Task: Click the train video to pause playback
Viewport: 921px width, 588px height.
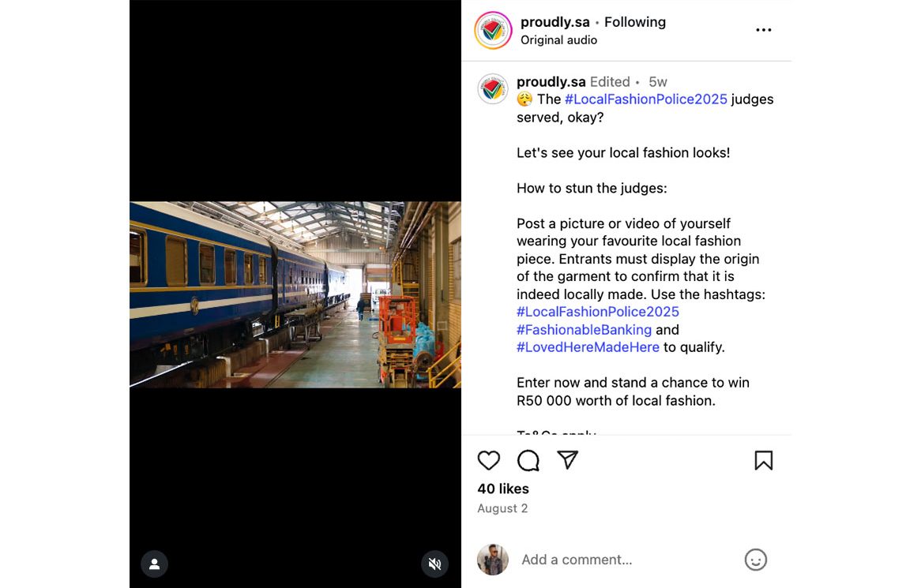Action: [x=295, y=294]
